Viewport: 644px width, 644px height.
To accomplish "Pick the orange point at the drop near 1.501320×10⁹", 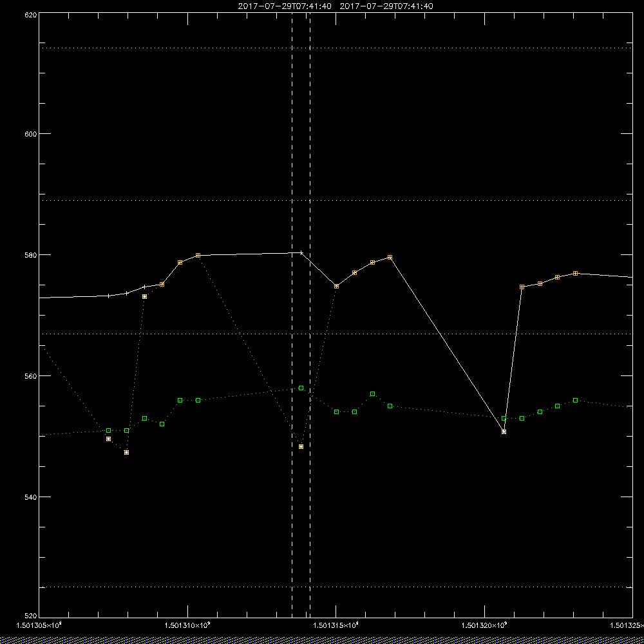I will coord(504,431).
